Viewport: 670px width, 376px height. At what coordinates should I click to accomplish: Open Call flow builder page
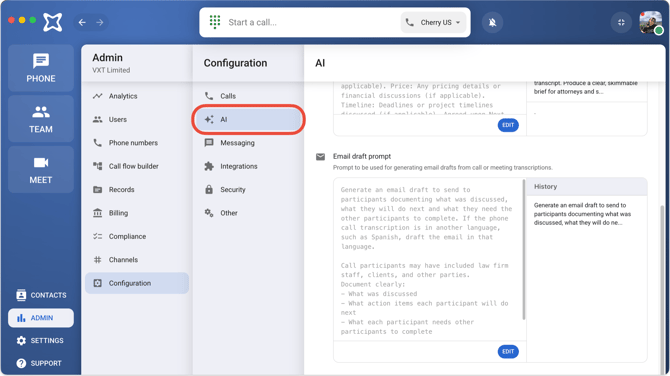[137, 166]
